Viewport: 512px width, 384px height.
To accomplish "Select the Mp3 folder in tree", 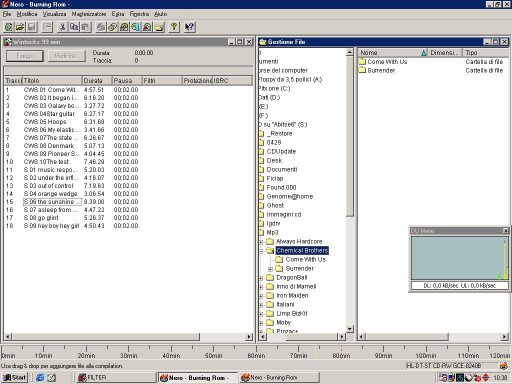I will coord(272,232).
